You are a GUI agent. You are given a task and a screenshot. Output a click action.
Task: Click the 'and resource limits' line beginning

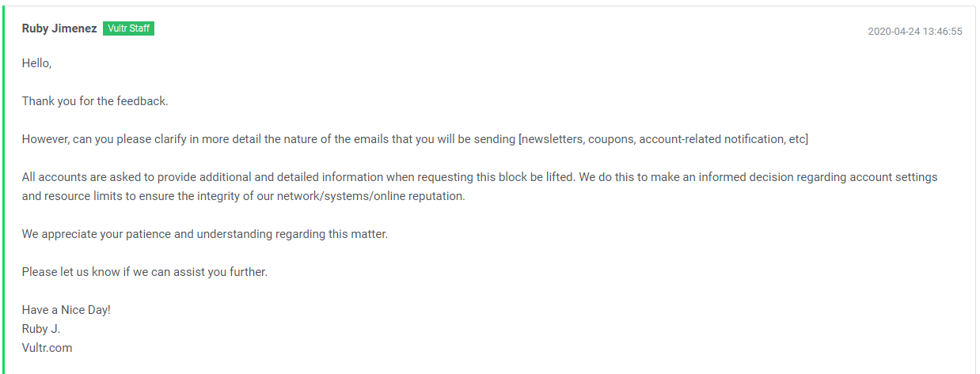73,196
